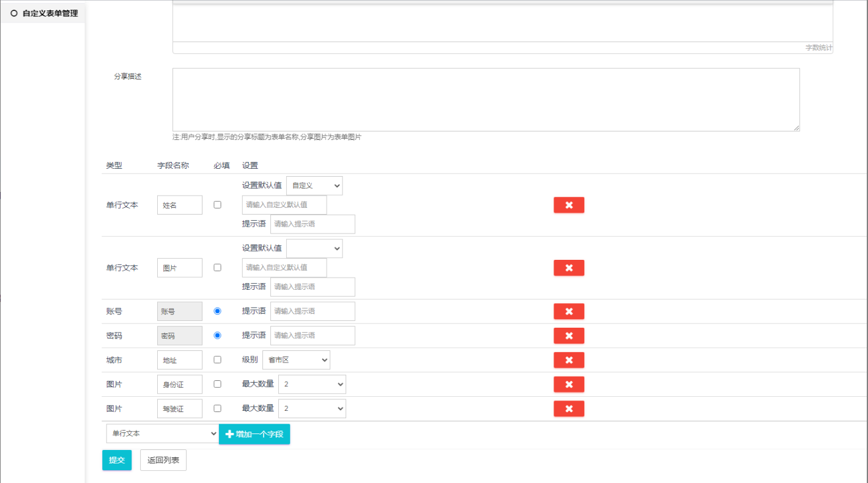Click into the 分享描述 text area
This screenshot has width=868, height=483.
486,100
